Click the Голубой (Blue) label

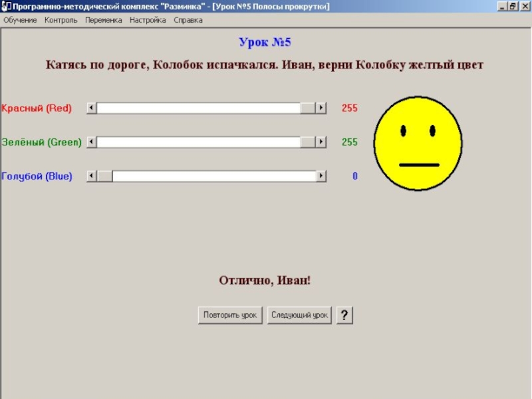(37, 176)
